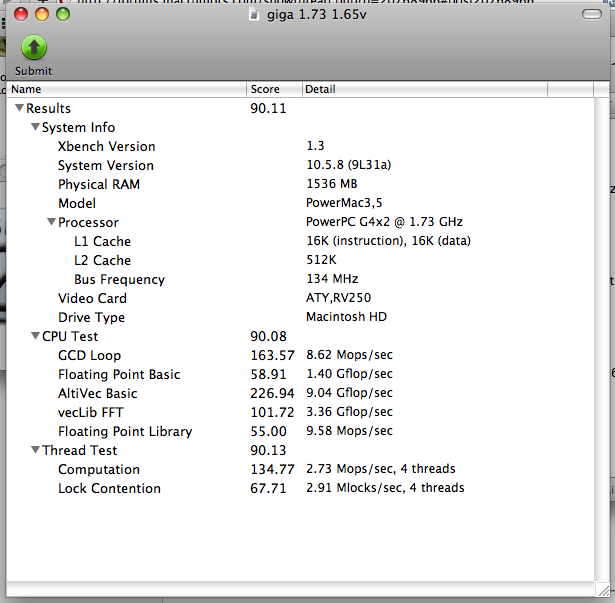615x603 pixels.
Task: Select the Bus Frequency row
Action: click(x=300, y=279)
